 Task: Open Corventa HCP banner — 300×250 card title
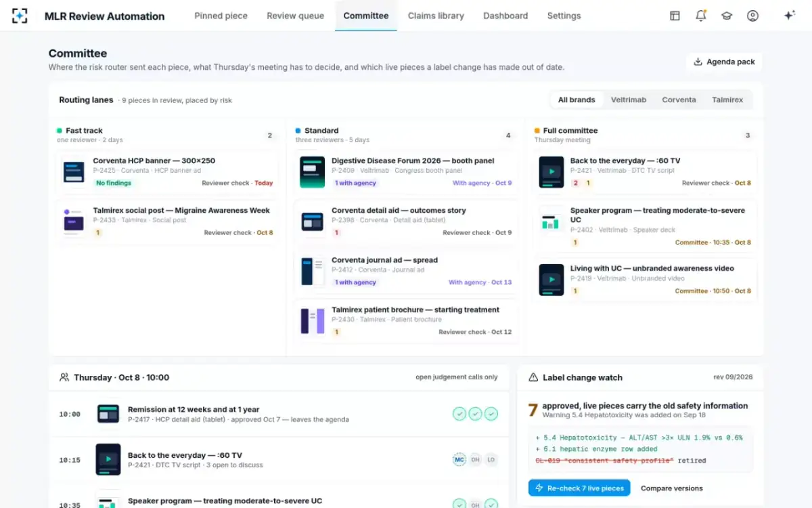point(154,161)
